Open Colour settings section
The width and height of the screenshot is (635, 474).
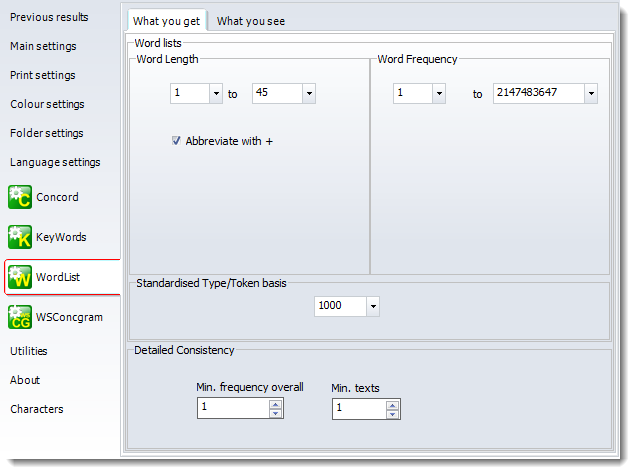click(x=47, y=104)
